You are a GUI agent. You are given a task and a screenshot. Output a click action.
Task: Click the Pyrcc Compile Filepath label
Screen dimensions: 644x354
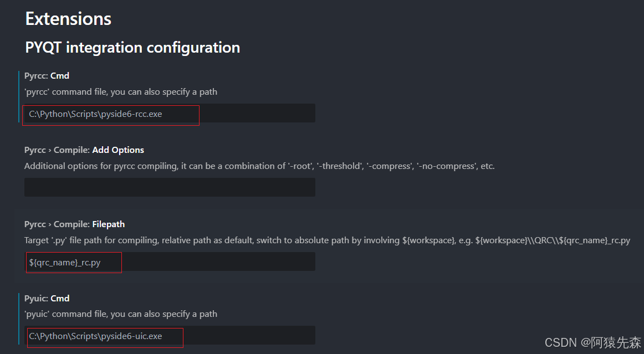point(74,224)
